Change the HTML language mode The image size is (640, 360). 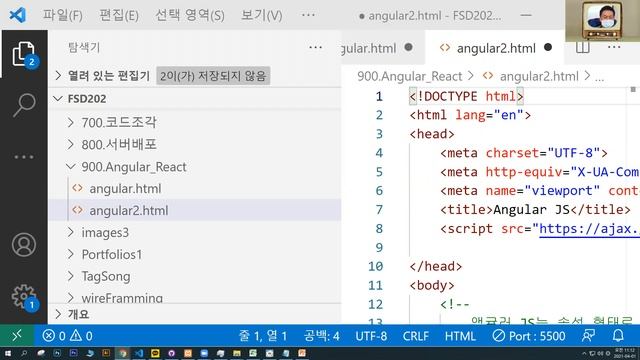(x=460, y=336)
